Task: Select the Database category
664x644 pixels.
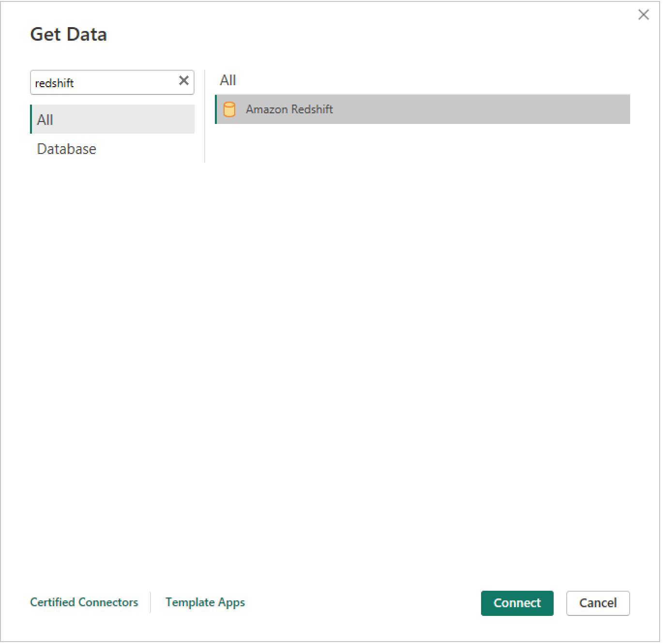Action: (66, 149)
